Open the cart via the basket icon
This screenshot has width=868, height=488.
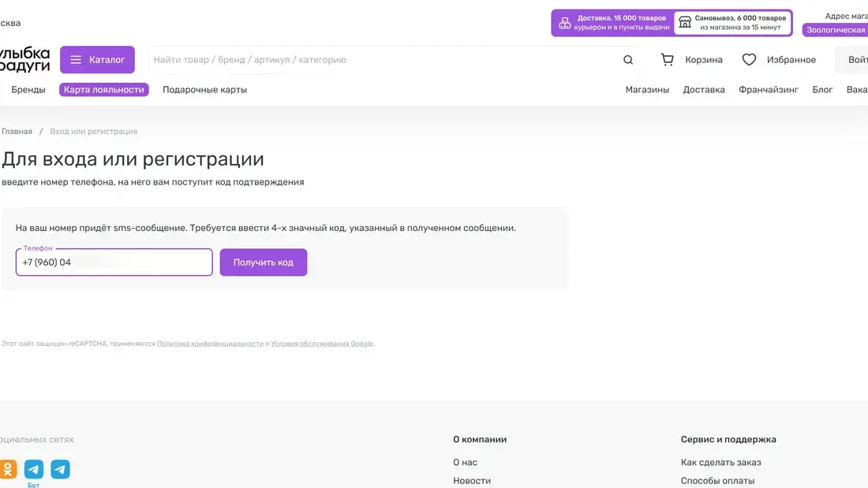(667, 58)
